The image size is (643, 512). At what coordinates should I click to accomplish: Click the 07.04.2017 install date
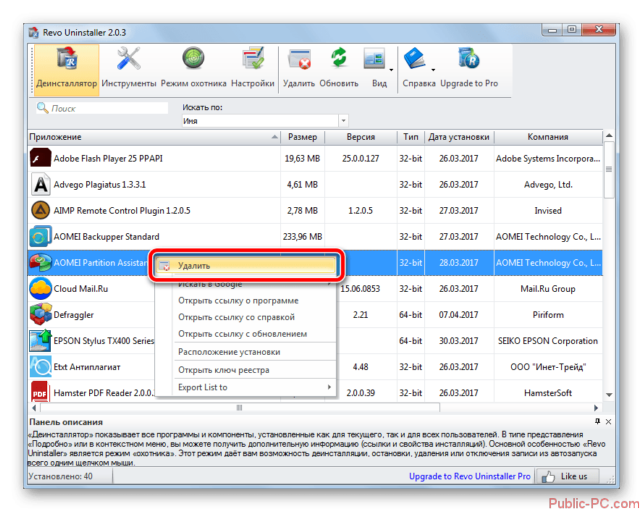point(459,315)
